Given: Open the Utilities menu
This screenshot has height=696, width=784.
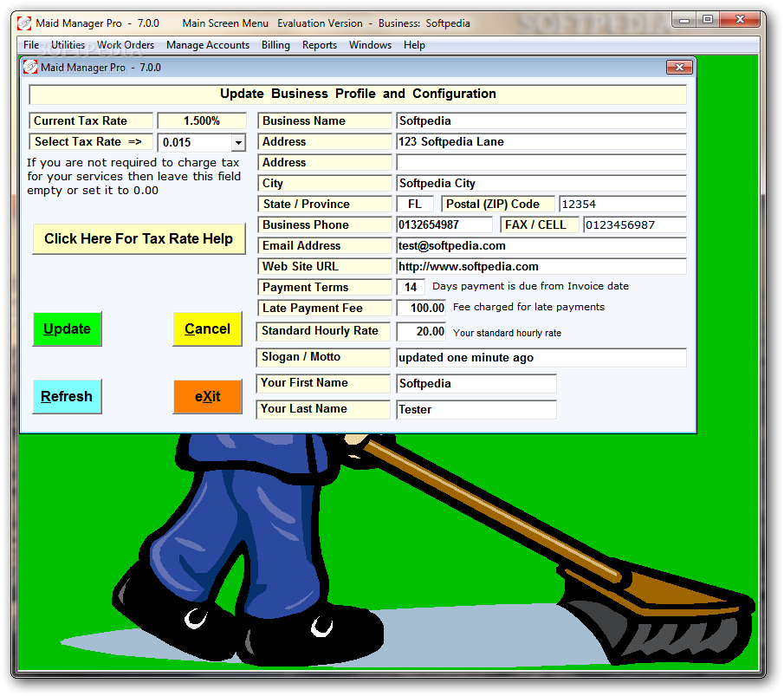Looking at the screenshot, I should point(68,45).
